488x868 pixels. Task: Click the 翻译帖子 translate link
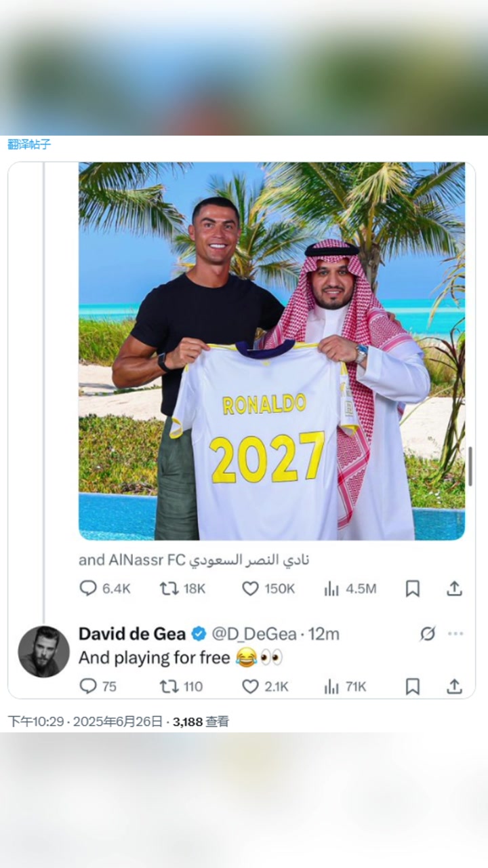point(29,144)
